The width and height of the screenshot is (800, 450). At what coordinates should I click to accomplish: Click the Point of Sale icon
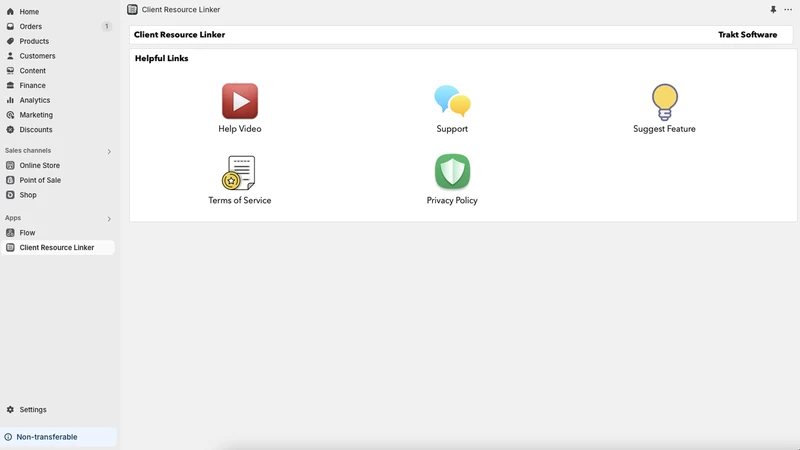[x=10, y=180]
